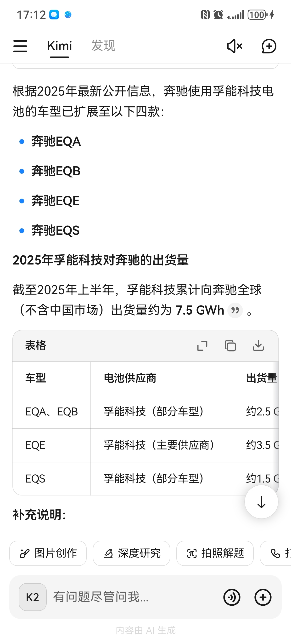
Task: Copy the table contents
Action: coord(230,346)
